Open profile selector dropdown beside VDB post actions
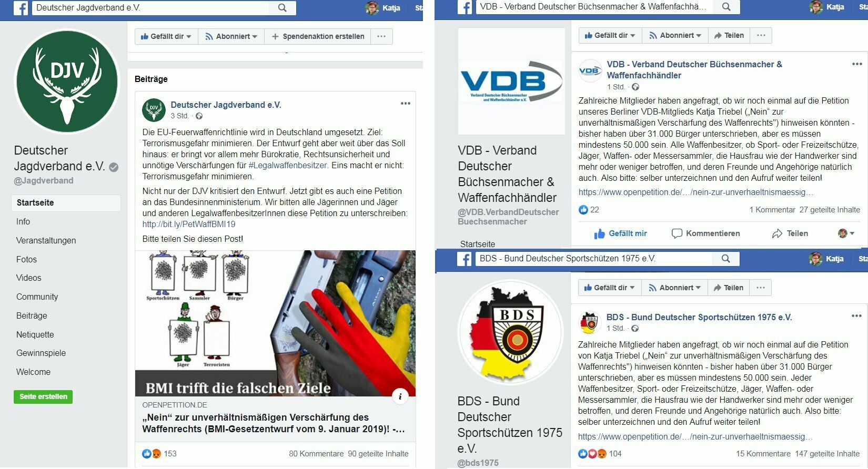This screenshot has width=868, height=469. tap(846, 233)
